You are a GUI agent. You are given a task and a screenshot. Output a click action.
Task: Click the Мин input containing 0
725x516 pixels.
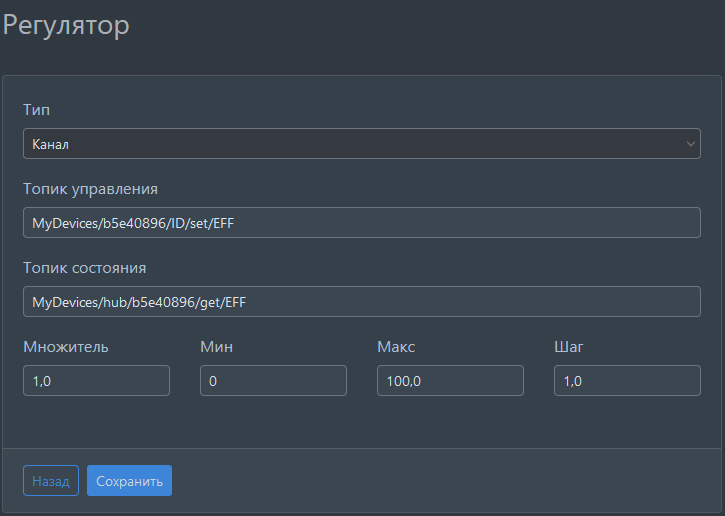pyautogui.click(x=273, y=381)
